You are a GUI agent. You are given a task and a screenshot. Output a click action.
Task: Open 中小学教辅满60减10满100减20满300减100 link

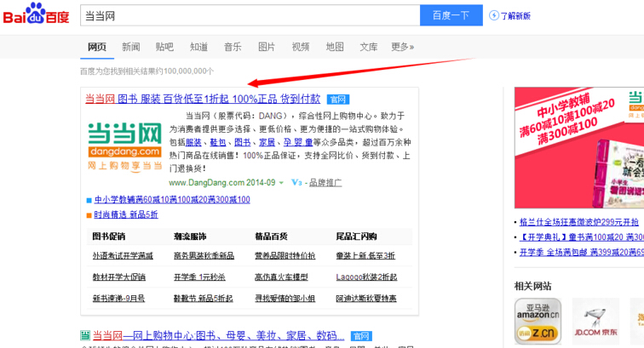coord(172,199)
